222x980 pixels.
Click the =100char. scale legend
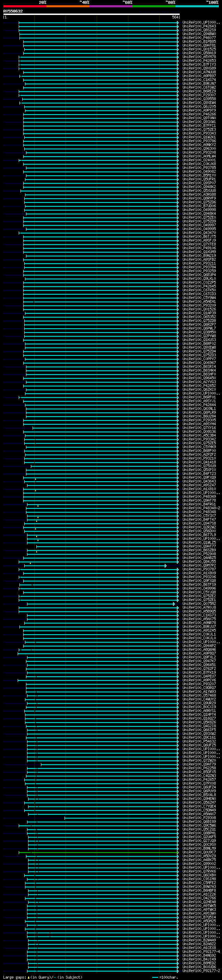pyautogui.click(x=165, y=977)
